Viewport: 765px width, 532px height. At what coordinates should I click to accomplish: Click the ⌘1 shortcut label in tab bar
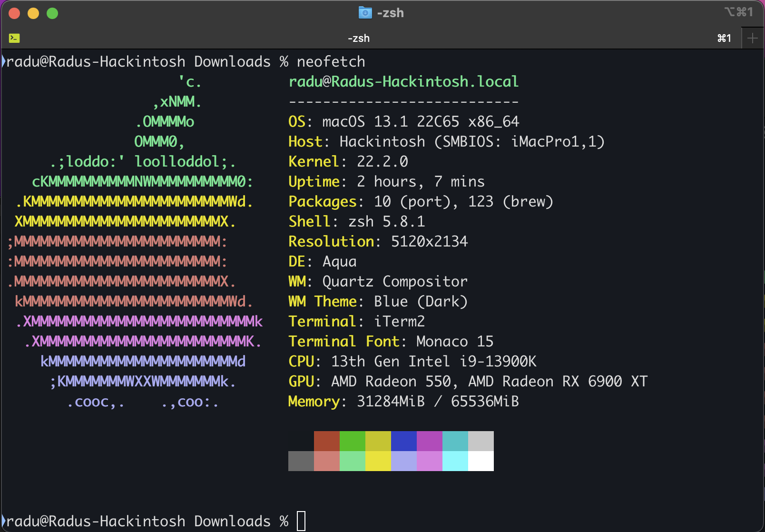point(724,38)
